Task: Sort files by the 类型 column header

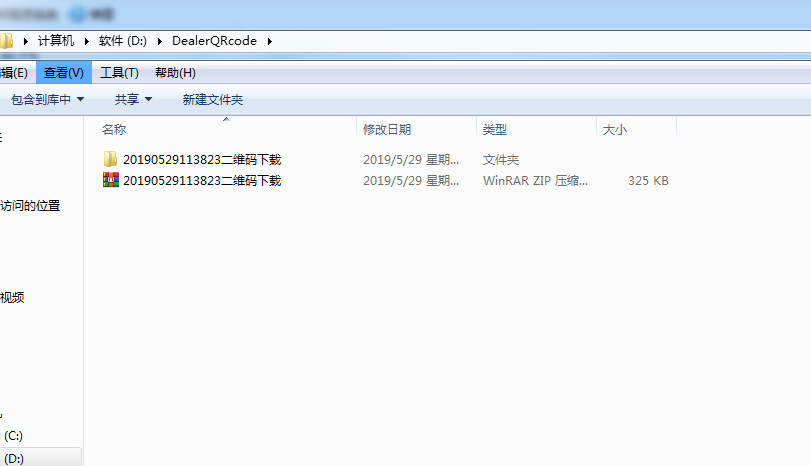Action: click(495, 130)
